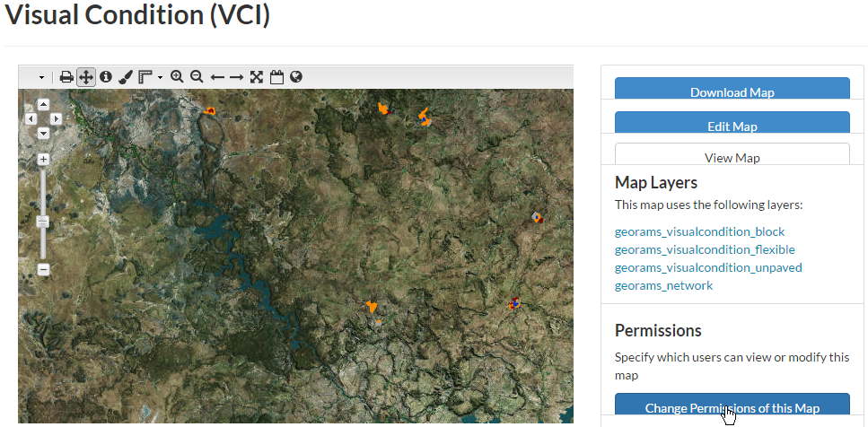Click Change Permissions of this Map

732,405
